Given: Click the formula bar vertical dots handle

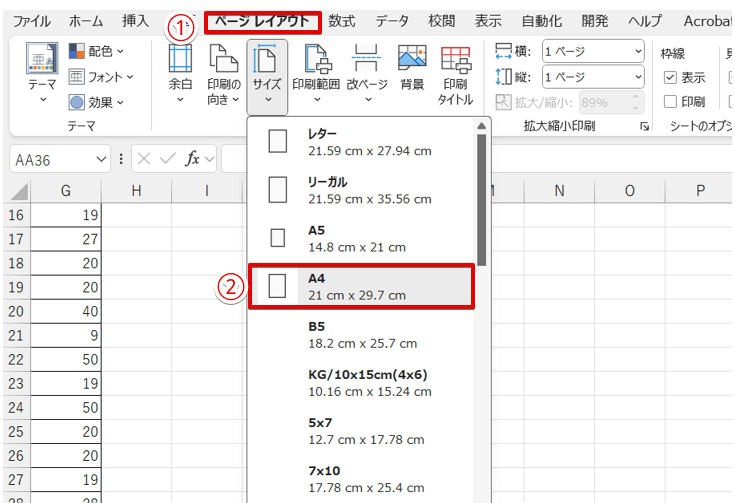Looking at the screenshot, I should click(x=121, y=159).
